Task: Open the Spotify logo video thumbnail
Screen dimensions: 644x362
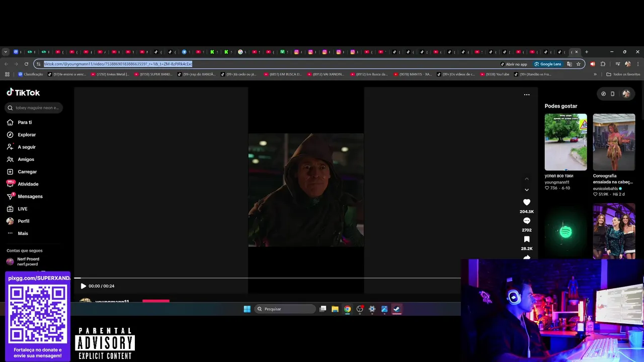Action: [x=566, y=231]
